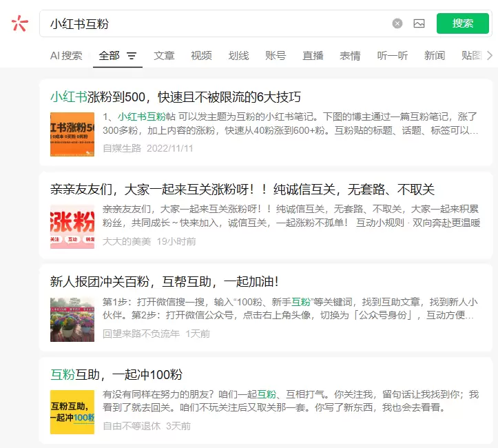Open article 亲亲友友们，大家一起来互关涨粉呀
The image size is (498, 448).
coord(242,190)
